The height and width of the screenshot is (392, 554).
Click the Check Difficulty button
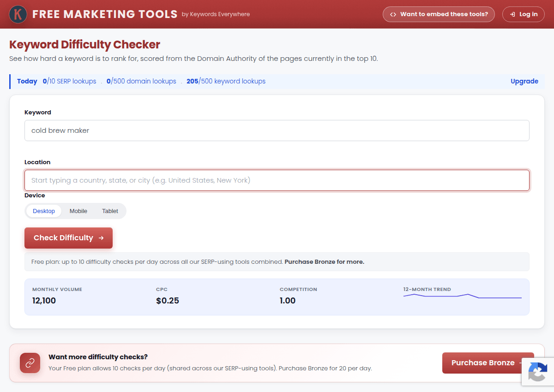(x=68, y=238)
